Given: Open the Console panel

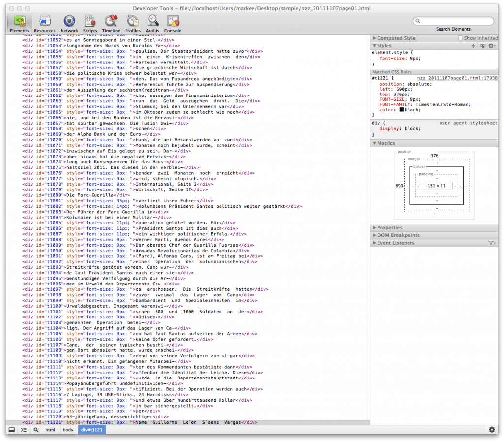Looking at the screenshot, I should pyautogui.click(x=173, y=23).
